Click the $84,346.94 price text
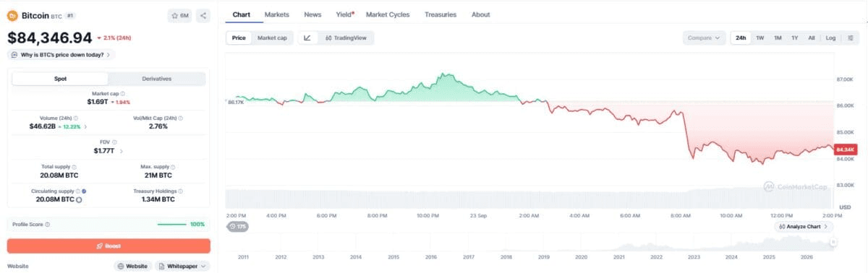Viewport: 868px width, 273px height. coord(50,38)
